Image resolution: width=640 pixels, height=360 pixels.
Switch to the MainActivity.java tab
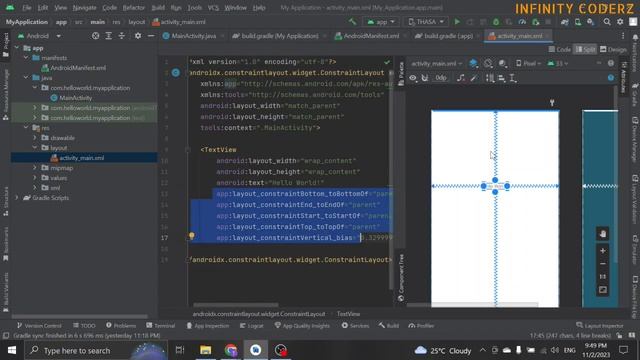tap(193, 36)
